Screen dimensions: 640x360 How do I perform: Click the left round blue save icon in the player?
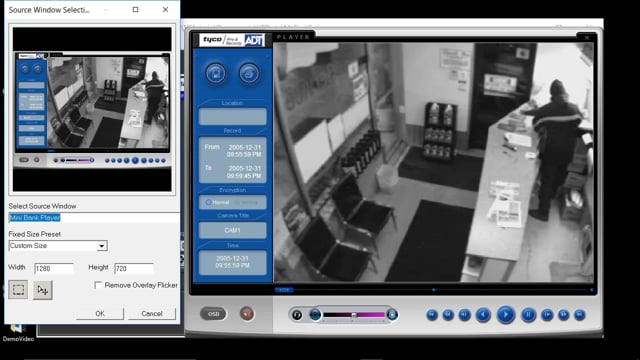(216, 73)
